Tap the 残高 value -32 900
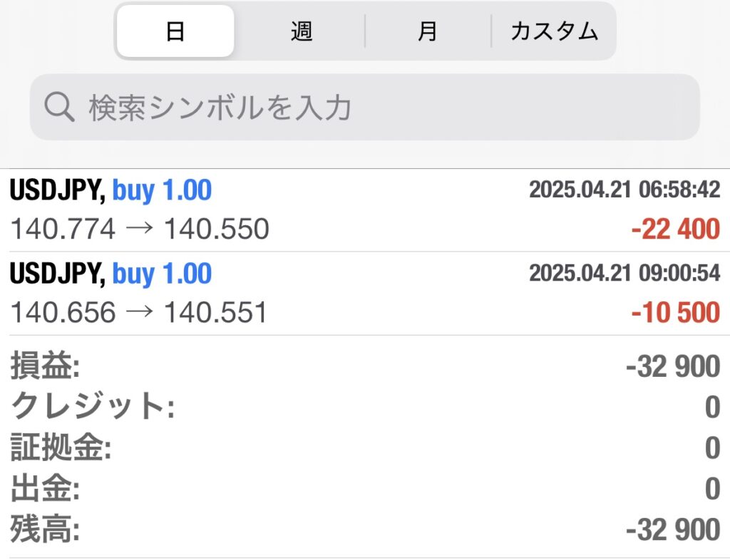 [673, 530]
